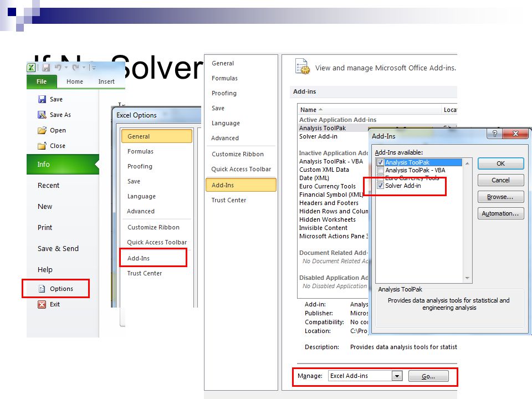Click the Undo arrow in quick access toolbar
532x399 pixels.
[58, 68]
